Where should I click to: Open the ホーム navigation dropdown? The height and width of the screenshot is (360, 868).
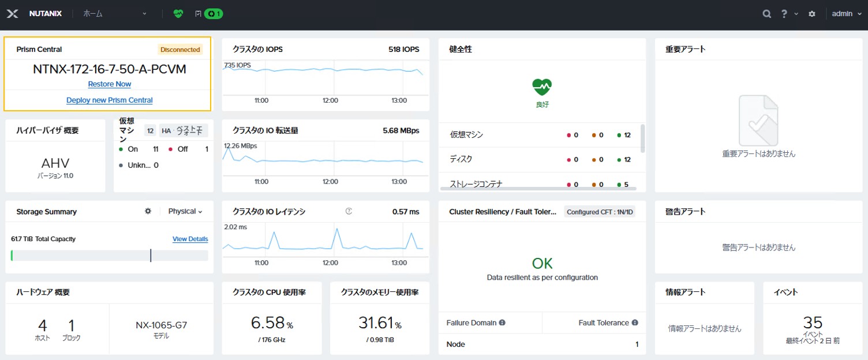pos(115,13)
